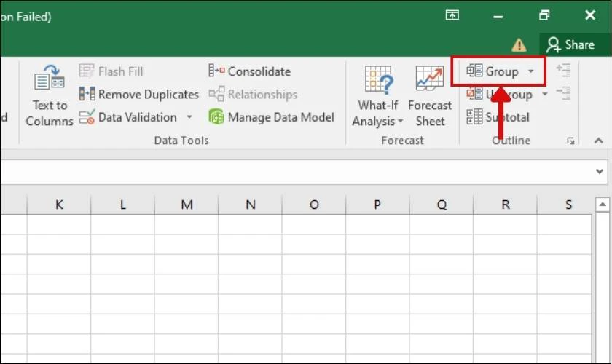Click the vertical scrollbar up arrow
Image resolution: width=612 pixels, height=364 pixels.
pyautogui.click(x=603, y=205)
